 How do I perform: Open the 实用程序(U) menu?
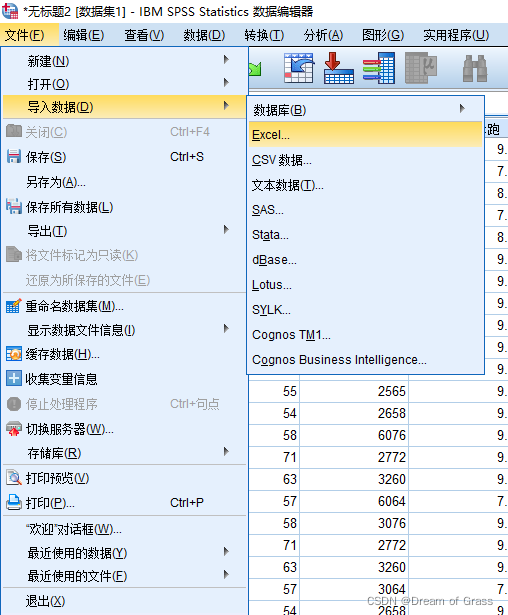point(456,35)
